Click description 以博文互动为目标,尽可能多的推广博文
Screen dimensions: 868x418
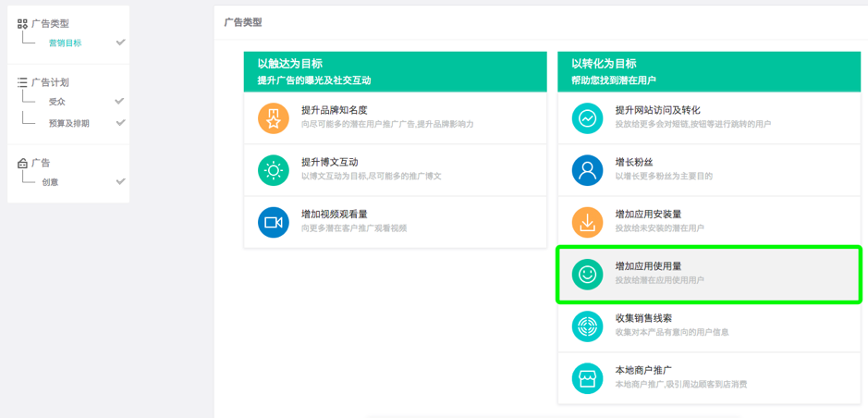(x=372, y=177)
